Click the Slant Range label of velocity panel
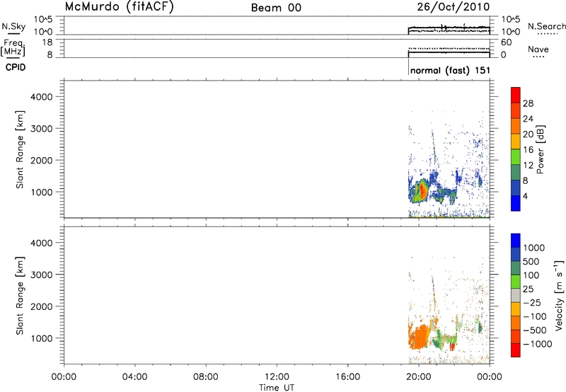Viewport: 566px width, 392px height. click(20, 296)
